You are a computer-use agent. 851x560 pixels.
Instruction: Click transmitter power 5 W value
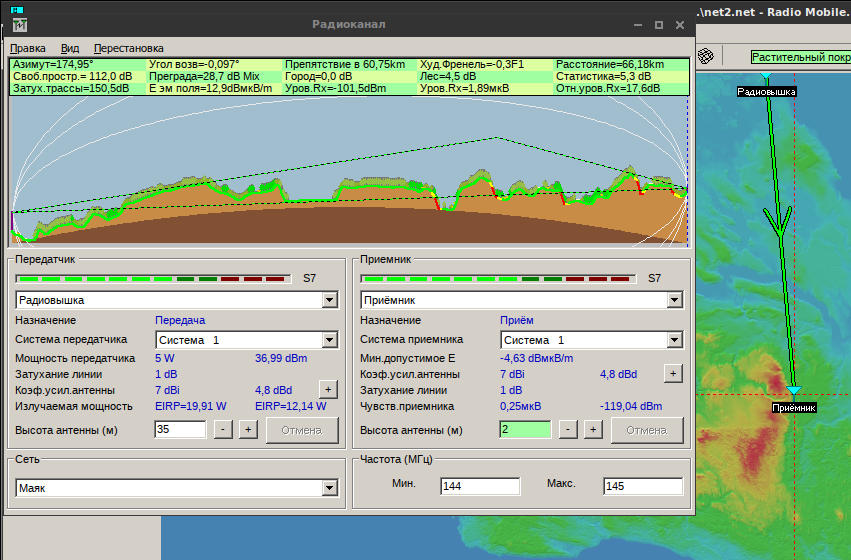[165, 358]
